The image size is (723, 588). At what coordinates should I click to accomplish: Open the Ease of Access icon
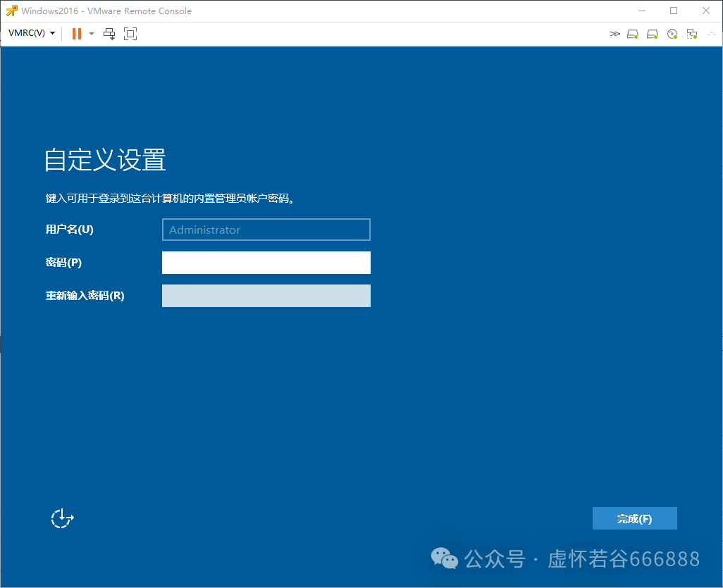62,518
